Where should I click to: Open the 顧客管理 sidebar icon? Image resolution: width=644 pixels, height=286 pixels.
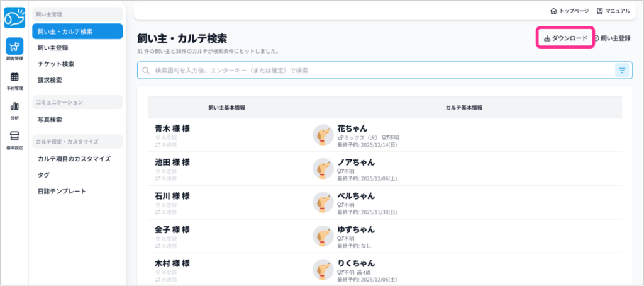pos(14,47)
